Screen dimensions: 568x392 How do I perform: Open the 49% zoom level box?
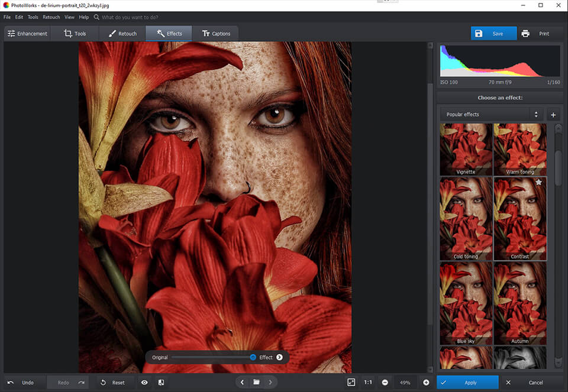pos(405,383)
